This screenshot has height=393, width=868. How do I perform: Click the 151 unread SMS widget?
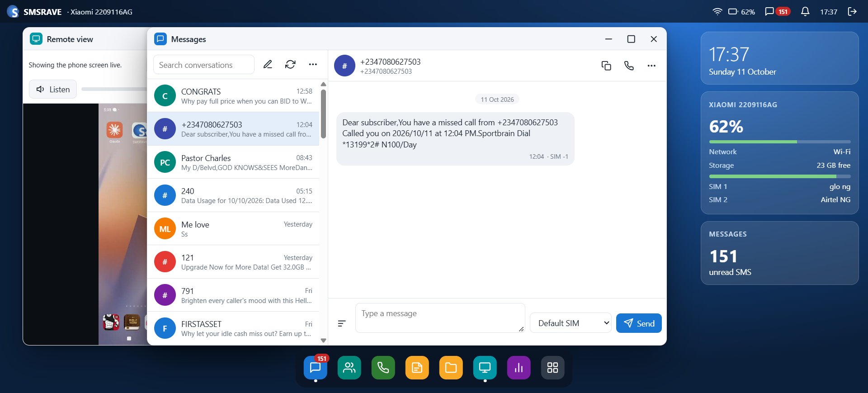tap(779, 253)
